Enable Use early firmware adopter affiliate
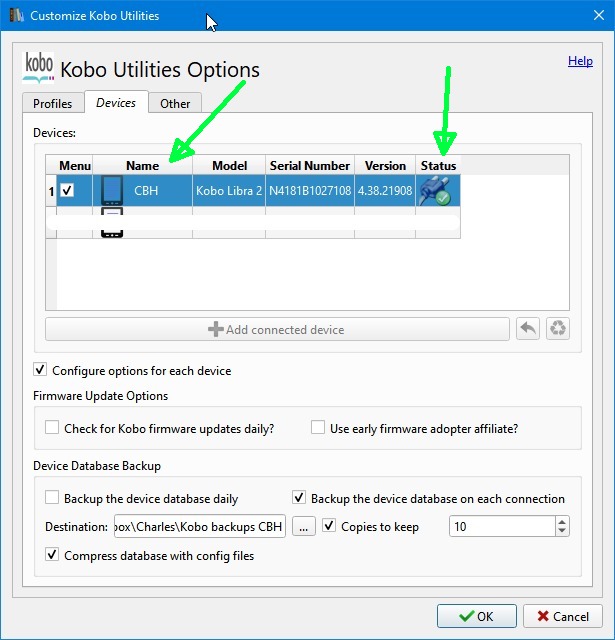The image size is (615, 640). tap(318, 428)
